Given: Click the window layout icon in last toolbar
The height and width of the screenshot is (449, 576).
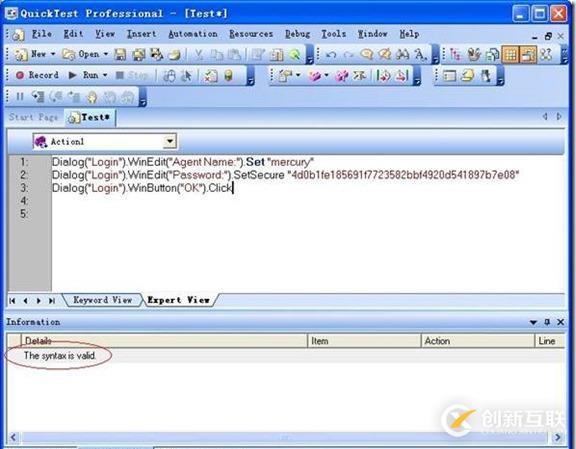Looking at the screenshot, I should point(450,76).
